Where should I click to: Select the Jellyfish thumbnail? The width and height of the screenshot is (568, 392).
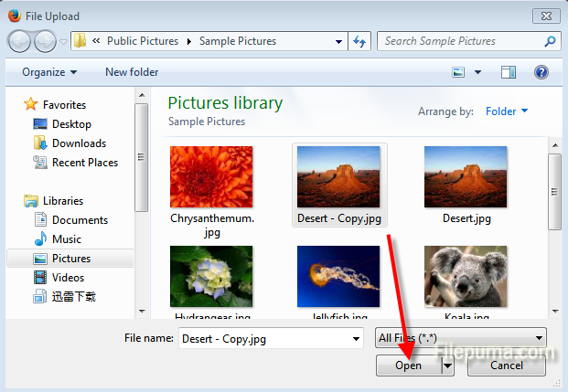click(338, 276)
